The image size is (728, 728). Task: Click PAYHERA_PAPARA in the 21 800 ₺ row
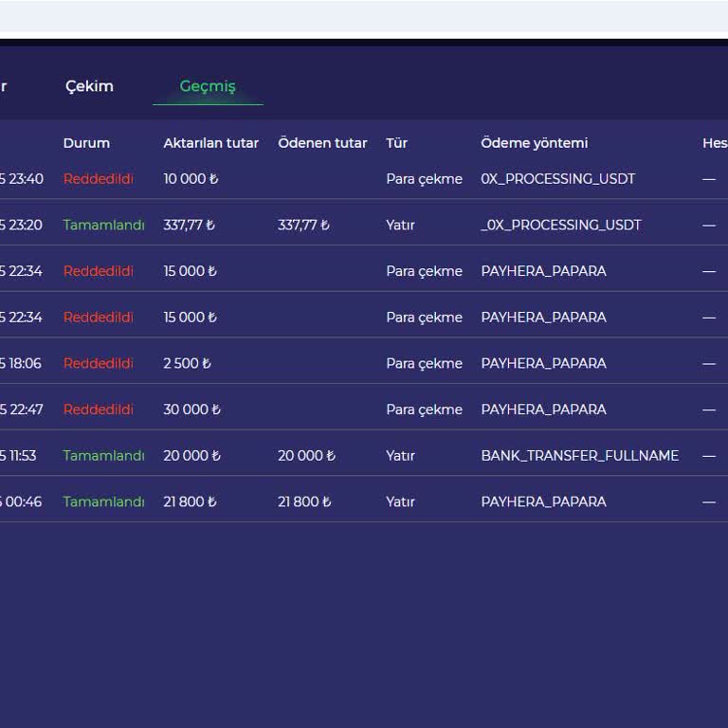click(x=543, y=502)
